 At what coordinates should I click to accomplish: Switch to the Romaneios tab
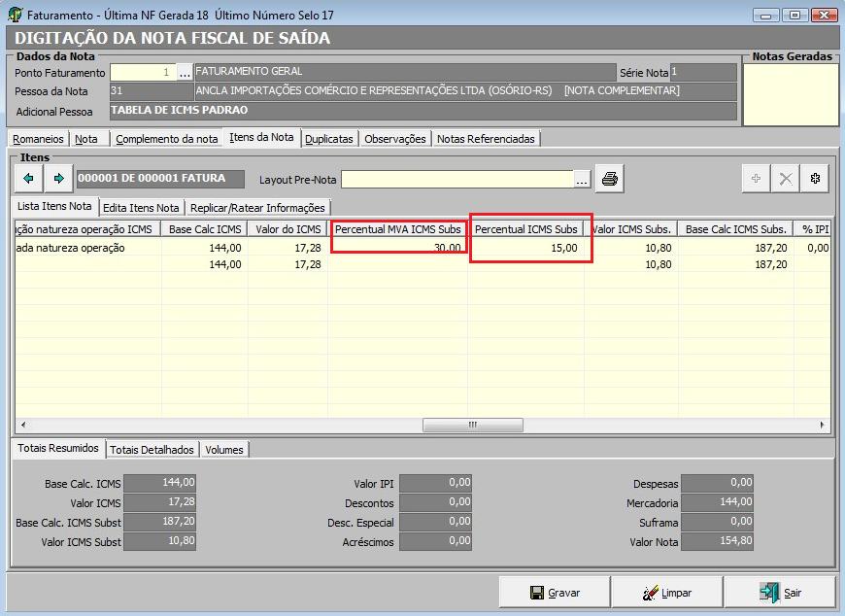(38, 139)
